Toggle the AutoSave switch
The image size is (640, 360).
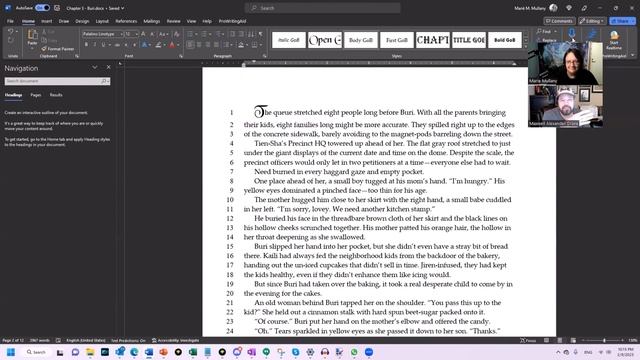[x=42, y=8]
